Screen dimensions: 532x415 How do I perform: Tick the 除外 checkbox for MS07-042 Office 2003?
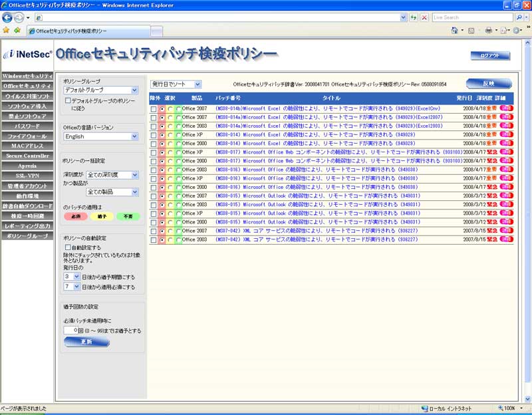[154, 240]
